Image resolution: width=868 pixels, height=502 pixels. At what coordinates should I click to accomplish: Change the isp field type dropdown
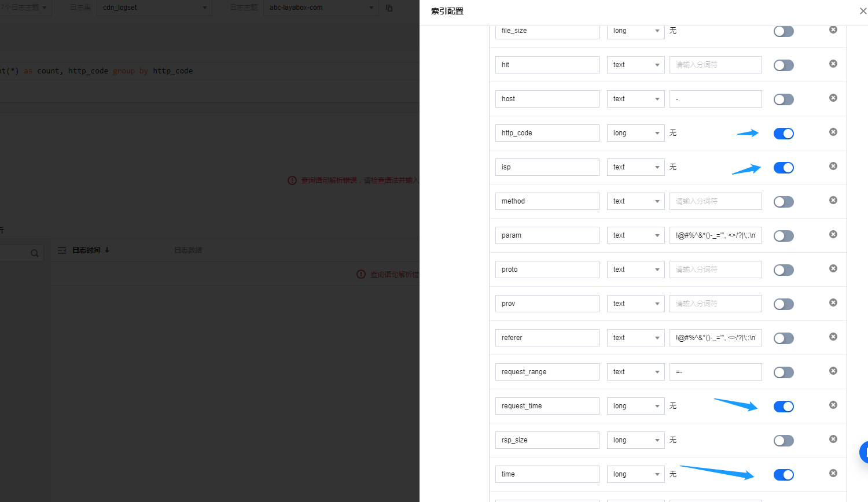tap(635, 167)
